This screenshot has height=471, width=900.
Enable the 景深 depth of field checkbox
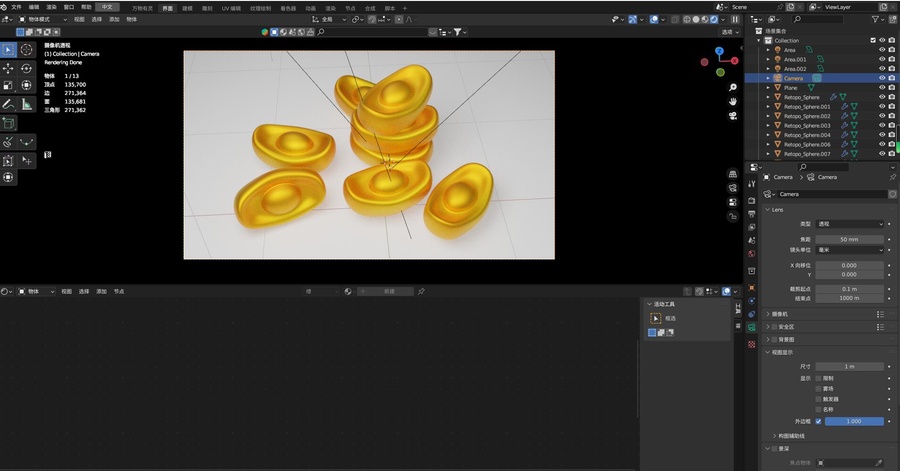pyautogui.click(x=774, y=449)
